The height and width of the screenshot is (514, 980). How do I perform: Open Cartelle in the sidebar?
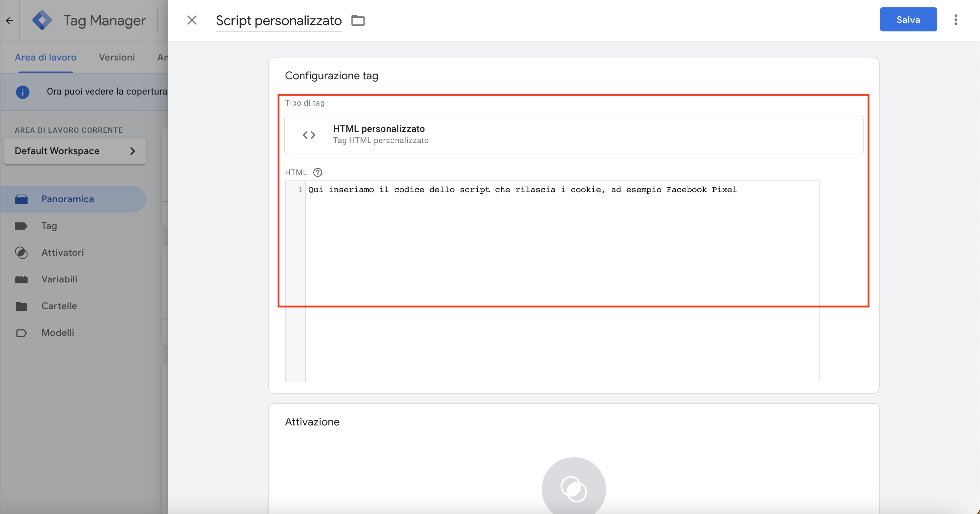pos(59,306)
